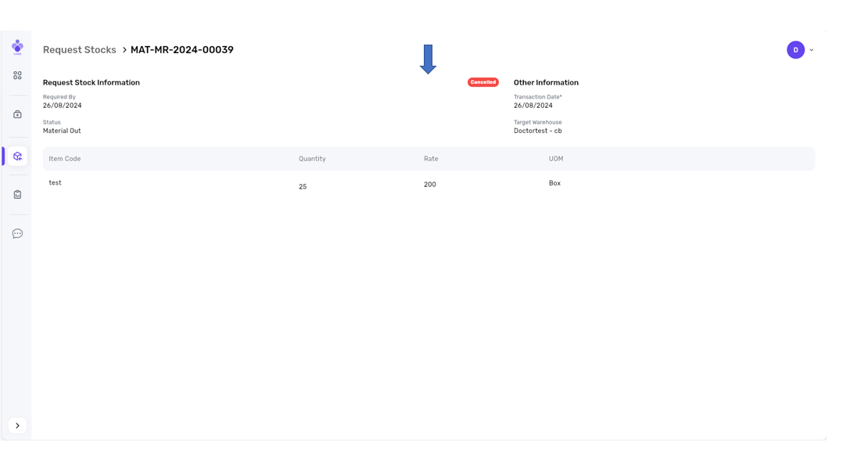Viewport: 868px width, 471px height.
Task: Select the stock box sidebar icon
Action: tap(17, 156)
